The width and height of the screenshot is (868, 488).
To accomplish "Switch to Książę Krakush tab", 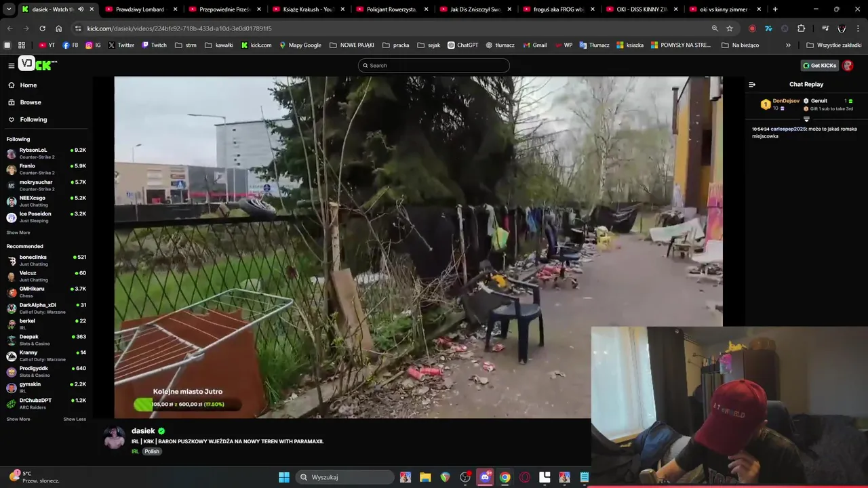I will (x=308, y=9).
